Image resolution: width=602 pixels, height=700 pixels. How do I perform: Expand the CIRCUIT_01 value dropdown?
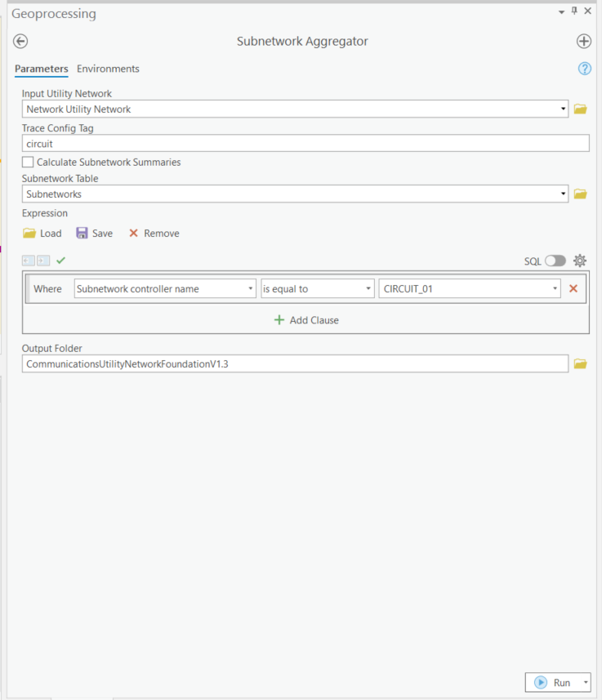point(555,289)
